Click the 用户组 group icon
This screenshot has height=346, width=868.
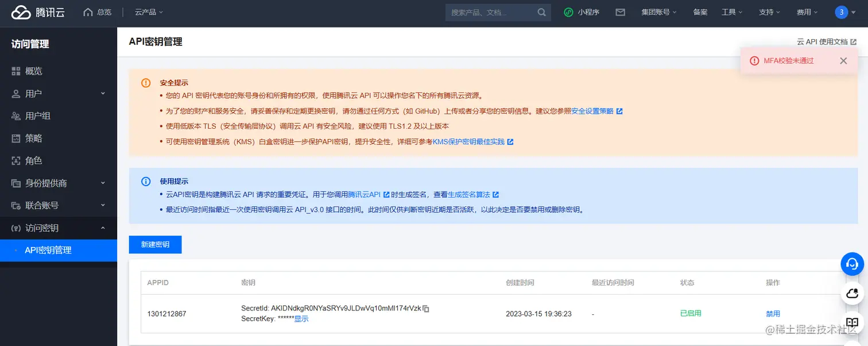click(x=15, y=116)
